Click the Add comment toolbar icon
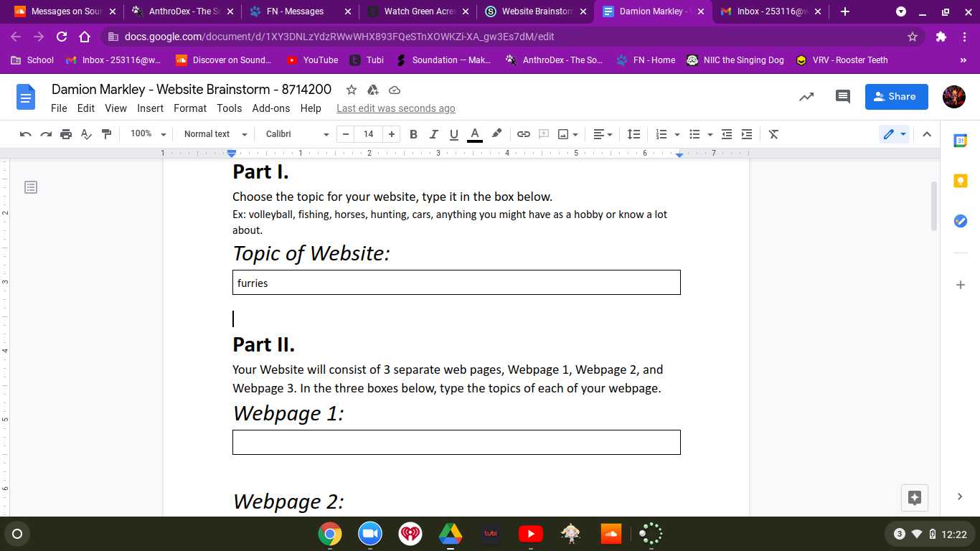Screen dimensions: 980x551 point(544,134)
